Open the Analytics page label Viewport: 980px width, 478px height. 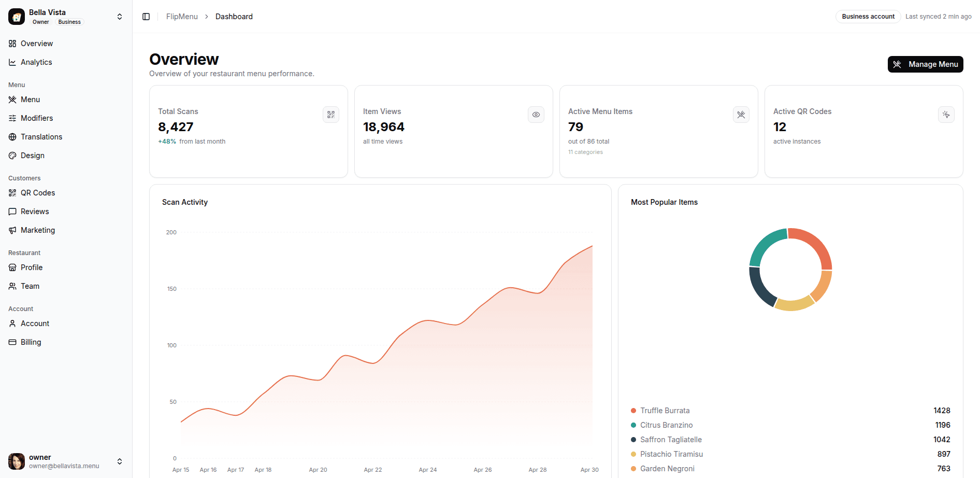click(x=36, y=62)
